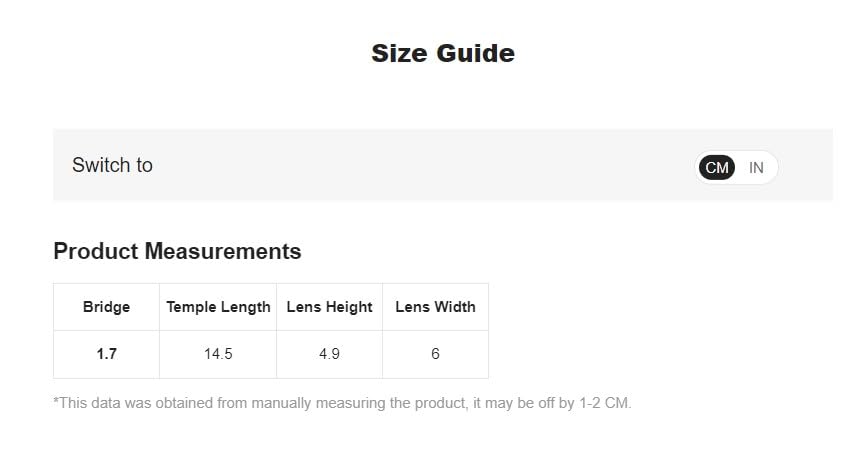Click the word "Guide" in the title
Image resolution: width=862 pixels, height=457 pixels.
(x=475, y=53)
